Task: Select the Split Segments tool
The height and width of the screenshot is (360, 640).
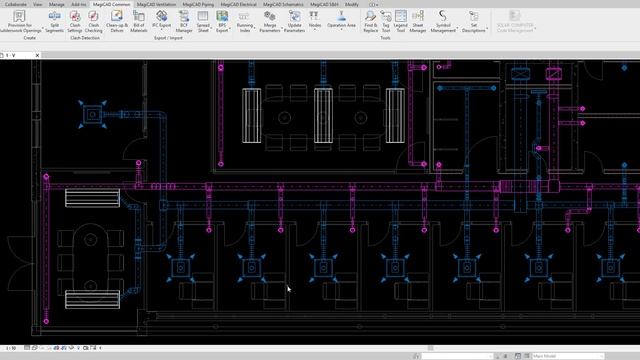Action: (54, 21)
